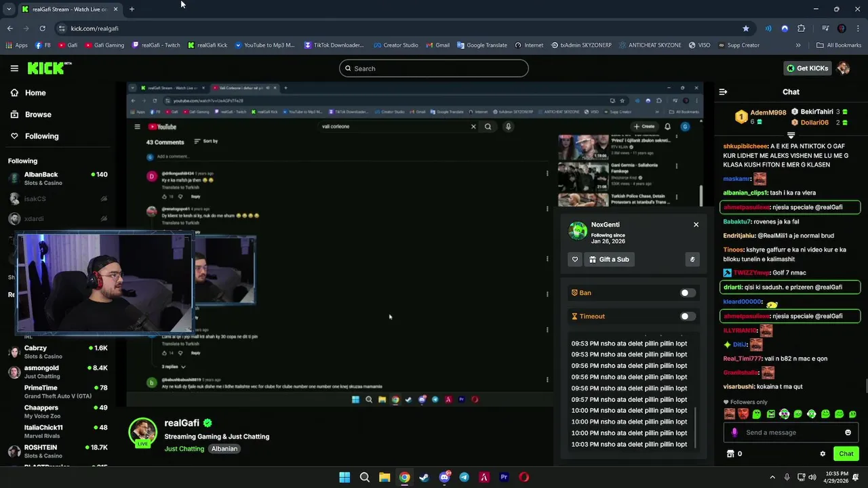Viewport: 868px width, 488px height.
Task: Collapse the chat panel with arrow icon
Action: (723, 91)
